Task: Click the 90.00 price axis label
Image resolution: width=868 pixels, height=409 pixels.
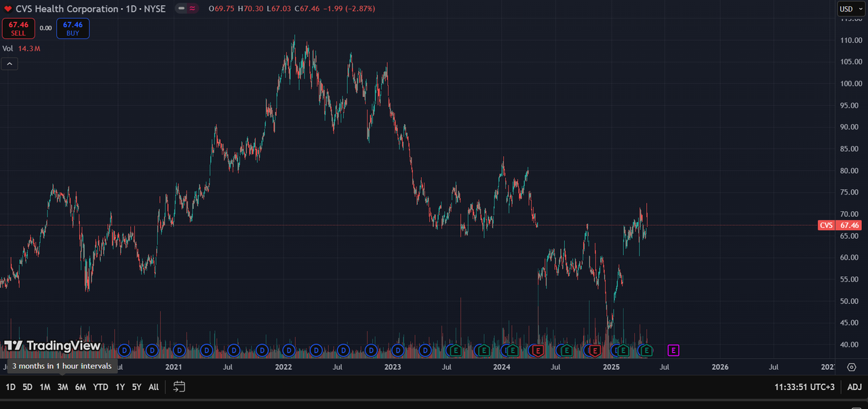Action: (850, 127)
